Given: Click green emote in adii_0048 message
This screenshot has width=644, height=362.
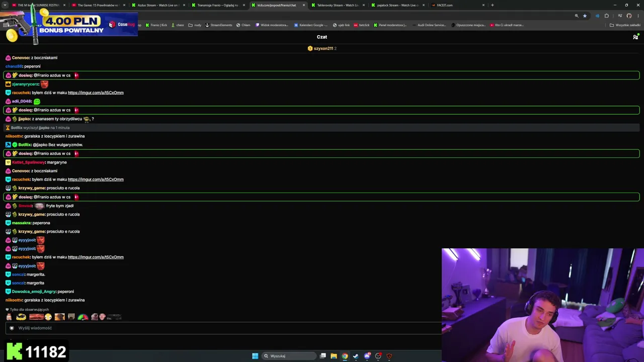Looking at the screenshot, I should pos(37,101).
